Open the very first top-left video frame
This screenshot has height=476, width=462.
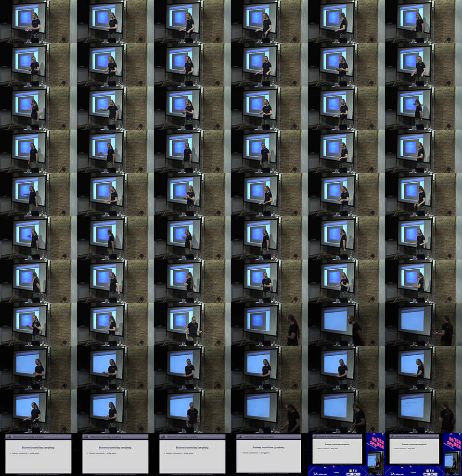(38, 22)
